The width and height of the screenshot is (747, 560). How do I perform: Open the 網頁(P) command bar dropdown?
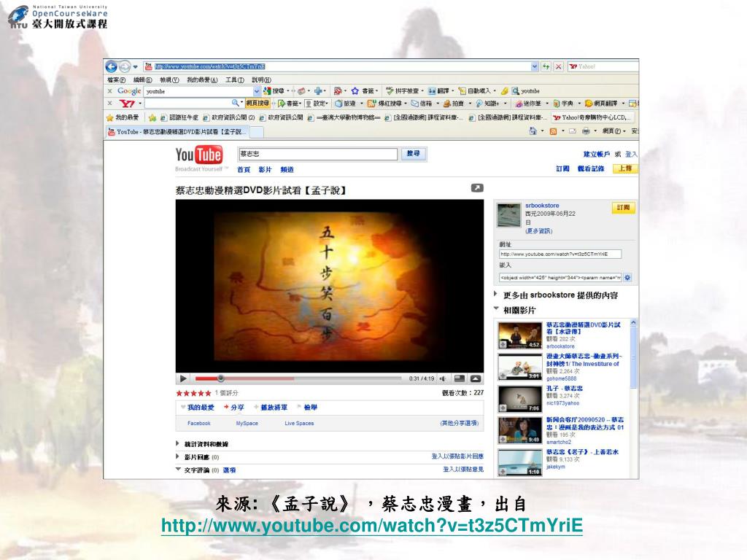click(x=614, y=131)
